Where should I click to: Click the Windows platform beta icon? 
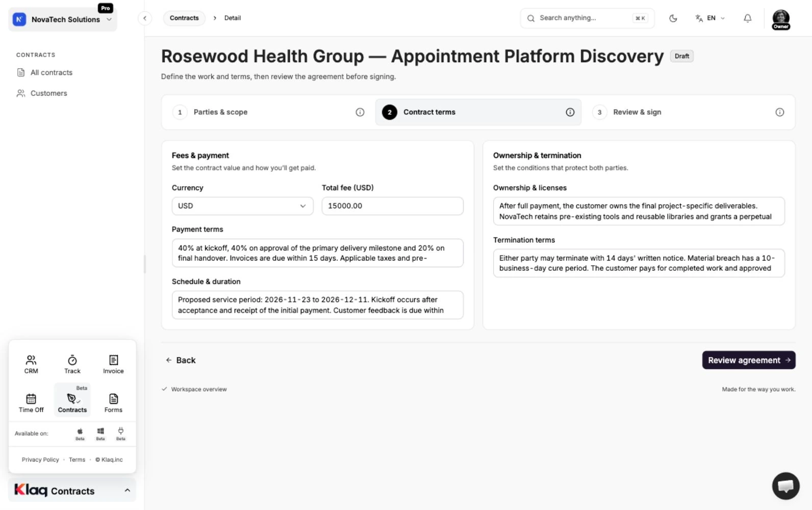(100, 433)
